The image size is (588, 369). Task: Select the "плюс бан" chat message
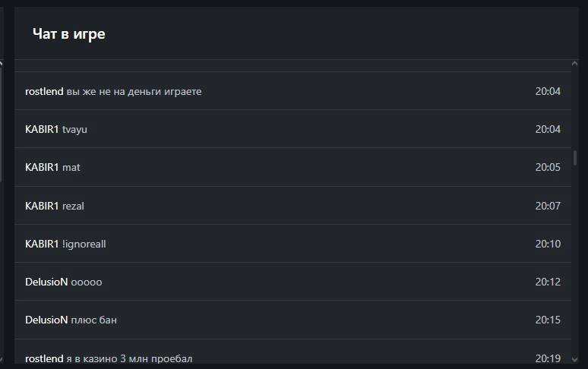pos(93,320)
